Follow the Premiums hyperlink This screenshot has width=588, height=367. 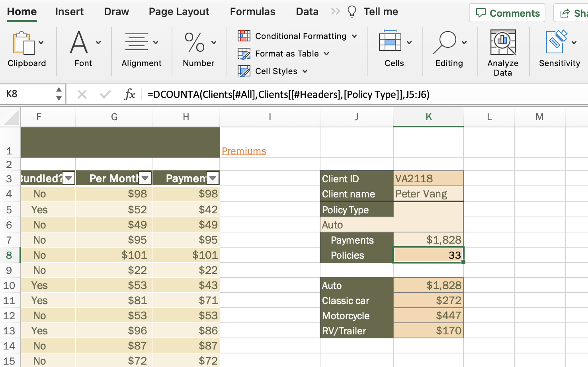point(244,151)
